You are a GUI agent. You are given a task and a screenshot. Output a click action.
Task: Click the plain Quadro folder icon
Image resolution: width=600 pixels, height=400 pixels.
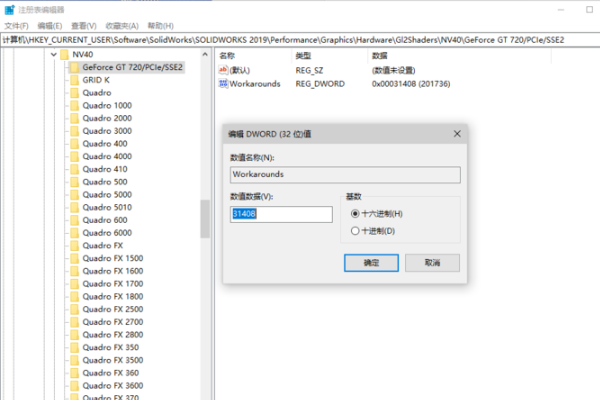(x=75, y=93)
